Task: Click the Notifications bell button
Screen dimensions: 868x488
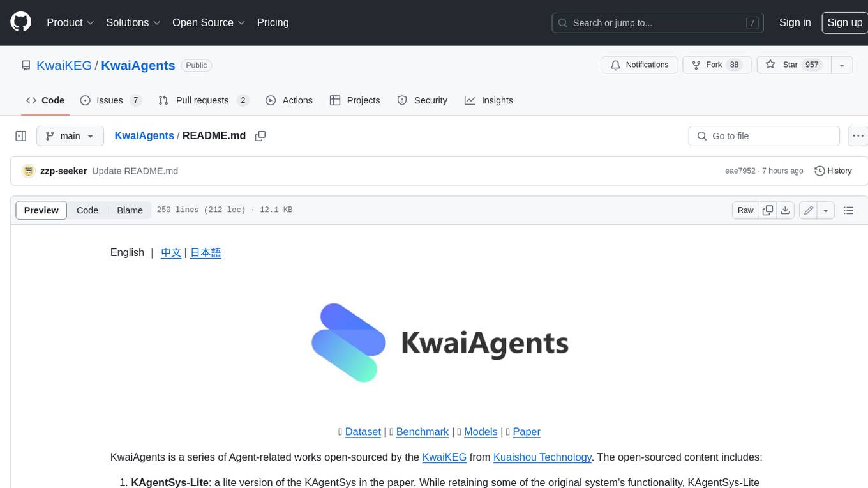Action: [x=640, y=65]
